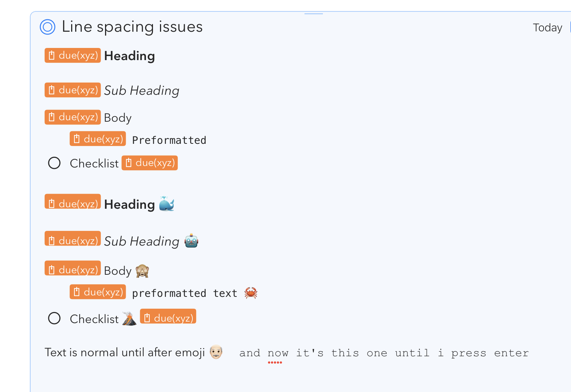Open the Today date label
This screenshot has width=571, height=392.
pyautogui.click(x=547, y=28)
